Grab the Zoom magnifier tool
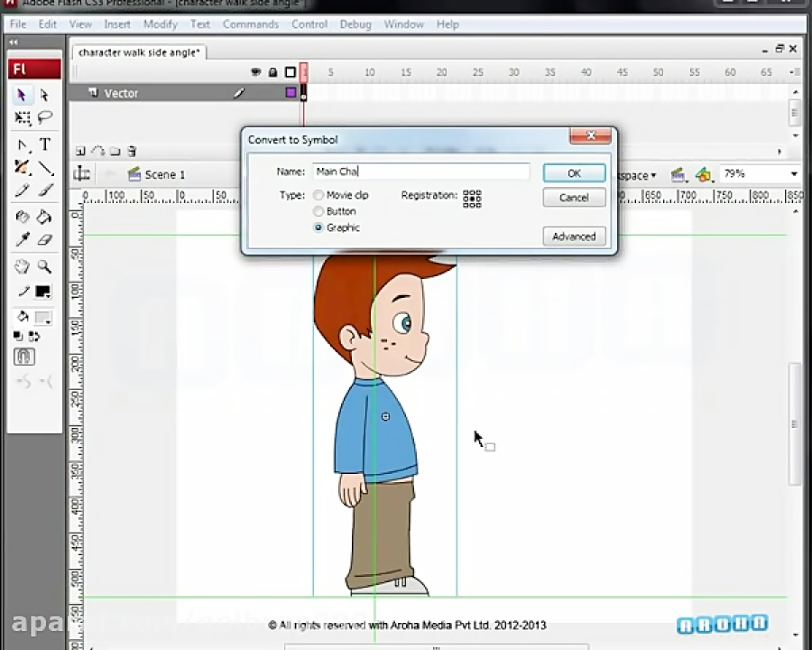Viewport: 812px width, 650px height. tap(42, 266)
